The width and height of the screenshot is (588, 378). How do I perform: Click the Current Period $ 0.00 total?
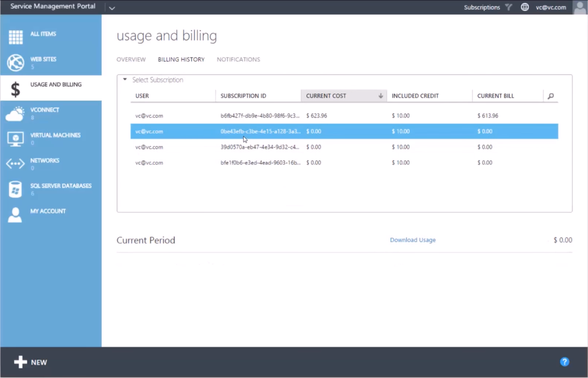coord(563,240)
